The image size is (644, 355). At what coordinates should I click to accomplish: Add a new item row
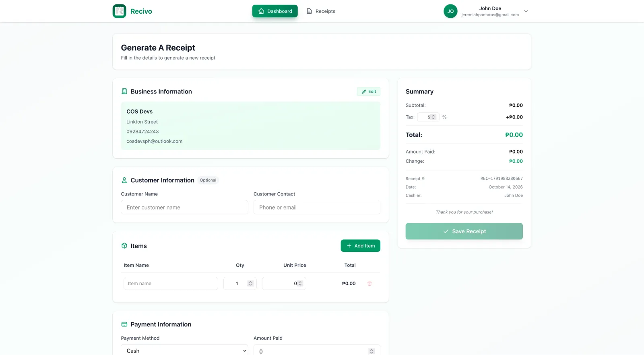tap(361, 246)
